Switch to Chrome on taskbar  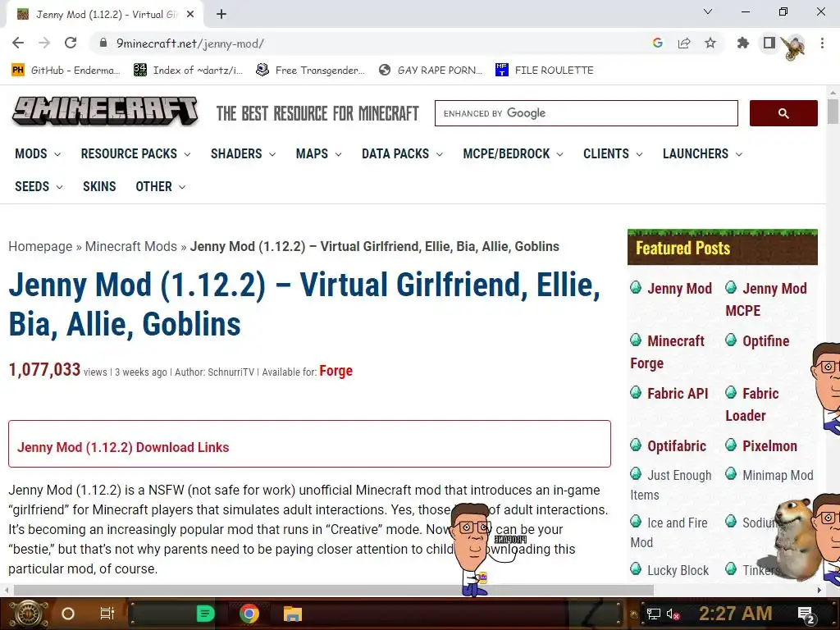click(249, 614)
